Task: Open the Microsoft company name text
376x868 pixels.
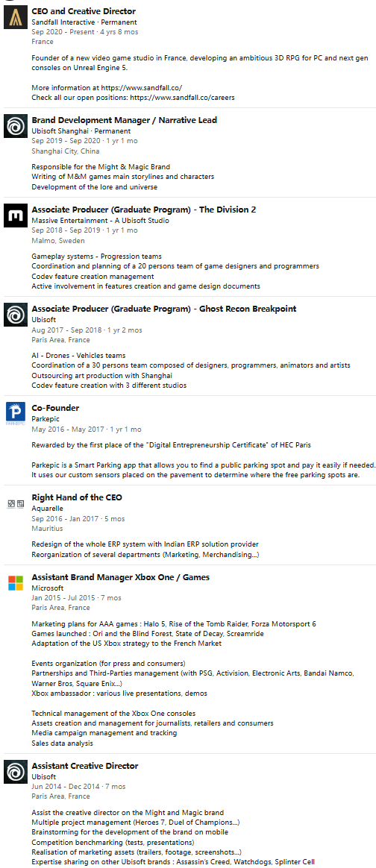Action: (48, 588)
